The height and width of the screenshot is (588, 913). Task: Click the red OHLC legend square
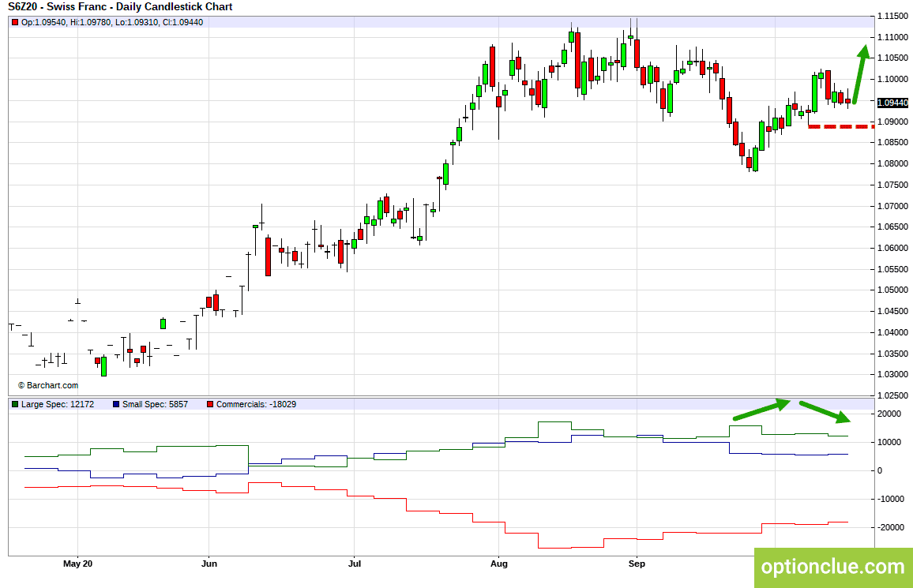14,23
